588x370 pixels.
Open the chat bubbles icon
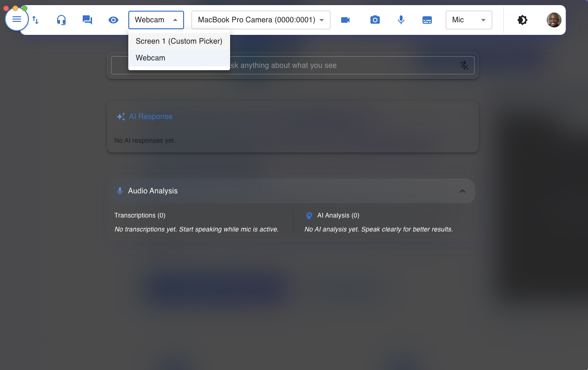point(87,20)
